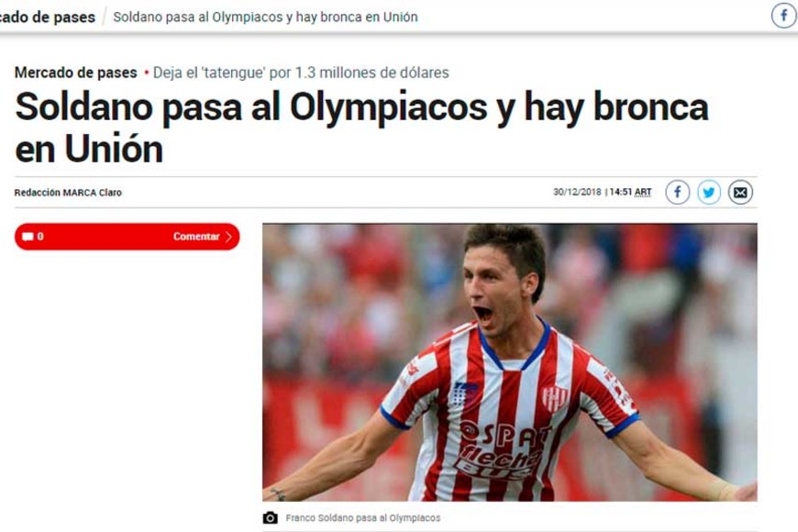Send article by email envelope icon
This screenshot has height=532, width=798.
(x=740, y=193)
